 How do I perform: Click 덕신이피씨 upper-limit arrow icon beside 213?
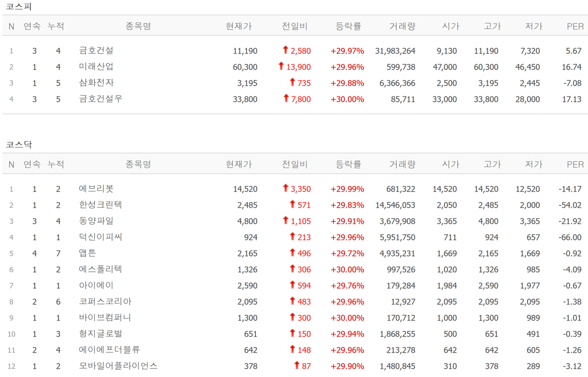click(x=292, y=236)
